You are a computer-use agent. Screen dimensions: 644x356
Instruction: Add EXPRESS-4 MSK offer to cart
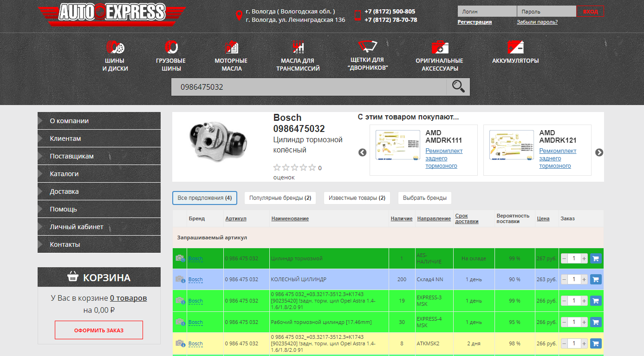596,322
